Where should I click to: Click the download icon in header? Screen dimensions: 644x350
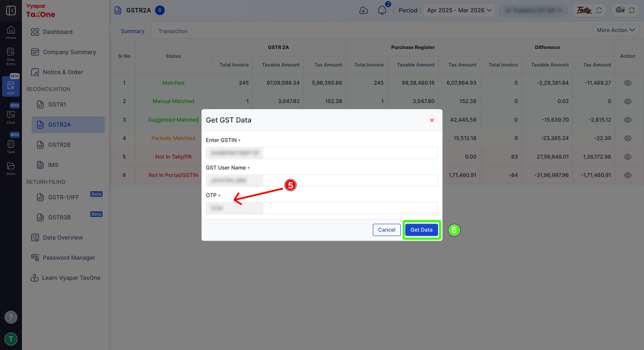click(364, 10)
